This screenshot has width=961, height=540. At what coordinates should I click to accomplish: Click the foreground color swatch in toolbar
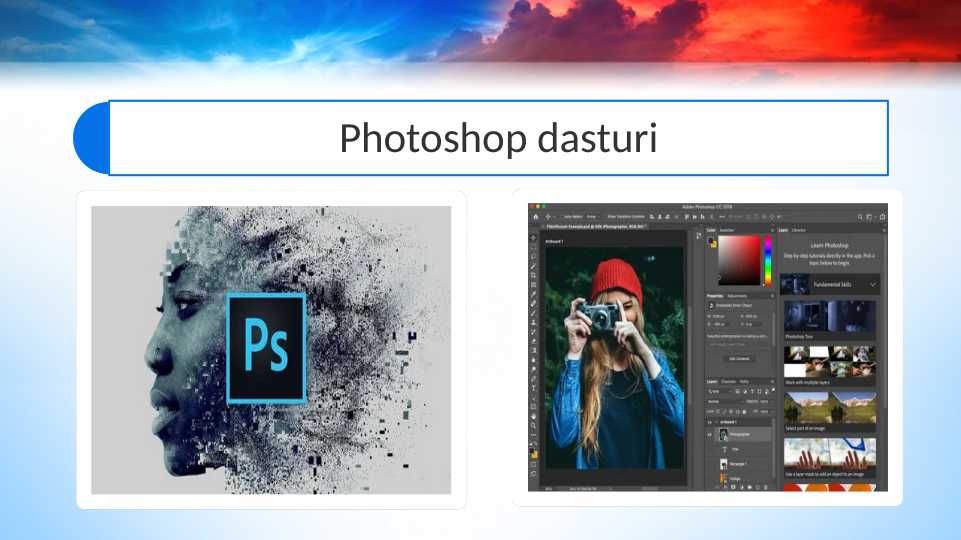(531, 453)
